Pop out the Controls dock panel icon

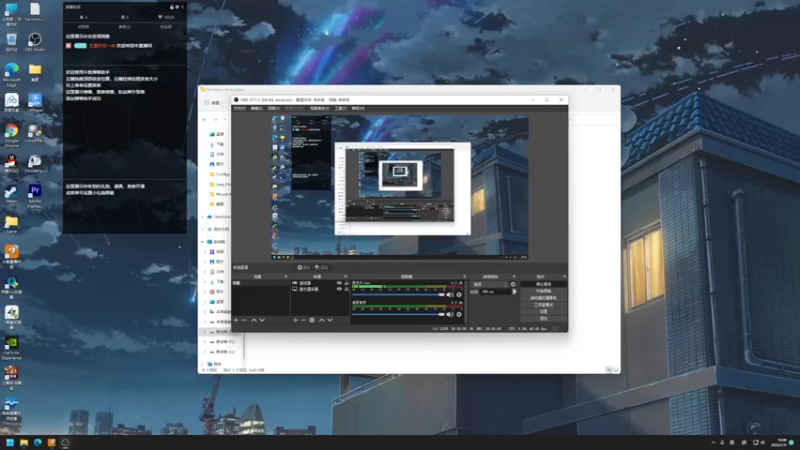[x=564, y=277]
